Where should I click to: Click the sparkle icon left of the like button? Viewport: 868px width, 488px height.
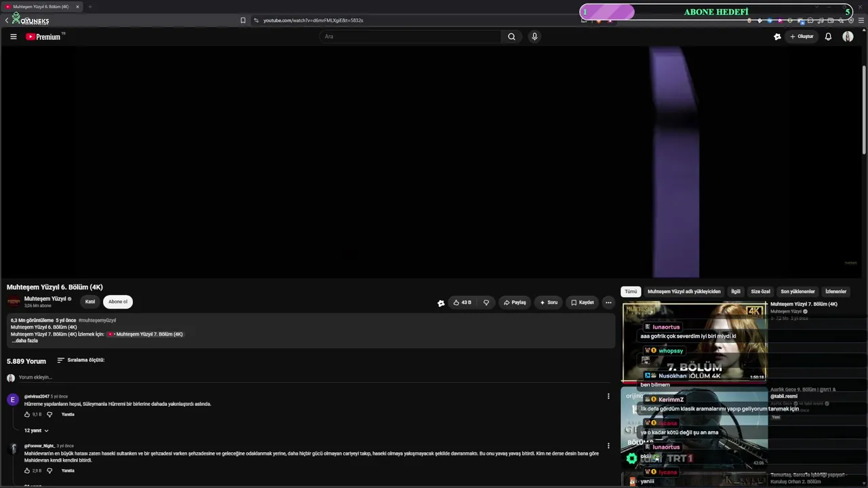[x=441, y=303]
